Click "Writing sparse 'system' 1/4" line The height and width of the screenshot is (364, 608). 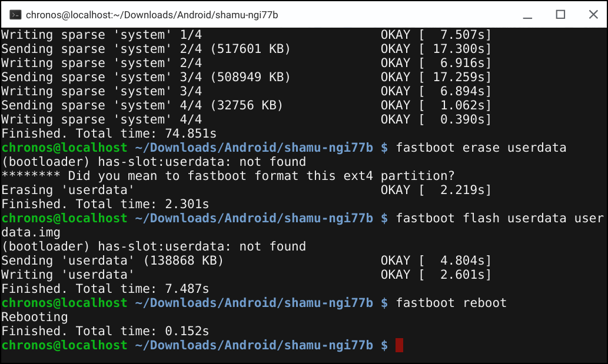tap(102, 35)
